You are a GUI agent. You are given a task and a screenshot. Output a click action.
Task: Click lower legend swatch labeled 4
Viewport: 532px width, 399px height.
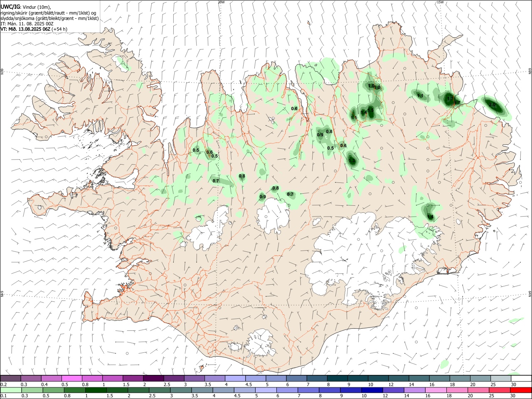pyautogui.click(x=223, y=390)
